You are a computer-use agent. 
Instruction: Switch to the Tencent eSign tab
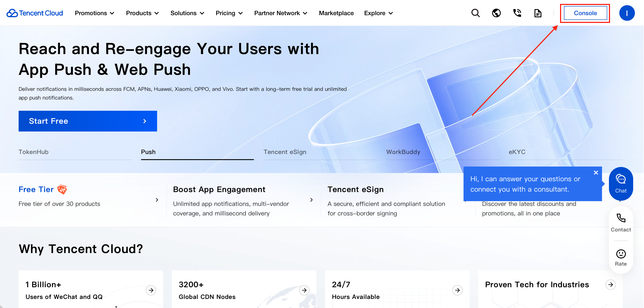click(320, 152)
